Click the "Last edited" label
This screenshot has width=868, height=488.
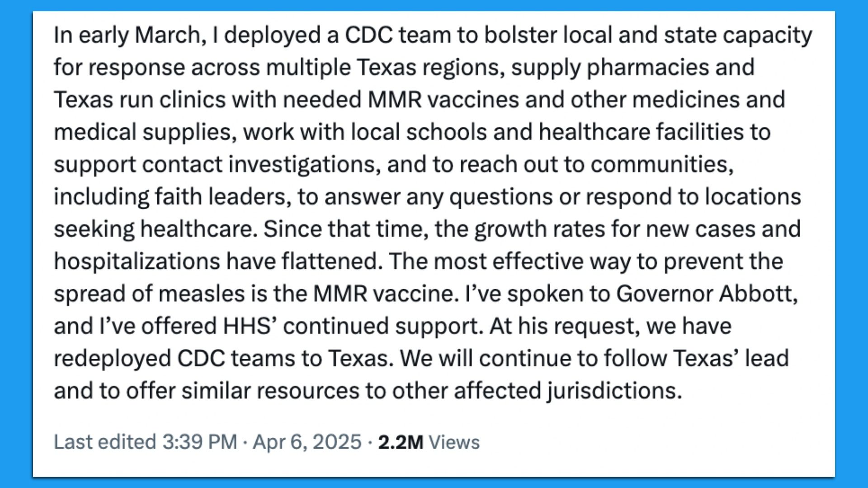point(104,442)
